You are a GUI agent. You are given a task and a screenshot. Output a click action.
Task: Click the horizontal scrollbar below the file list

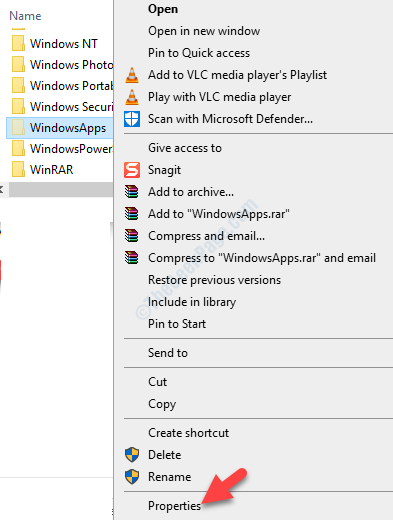[x=61, y=190]
